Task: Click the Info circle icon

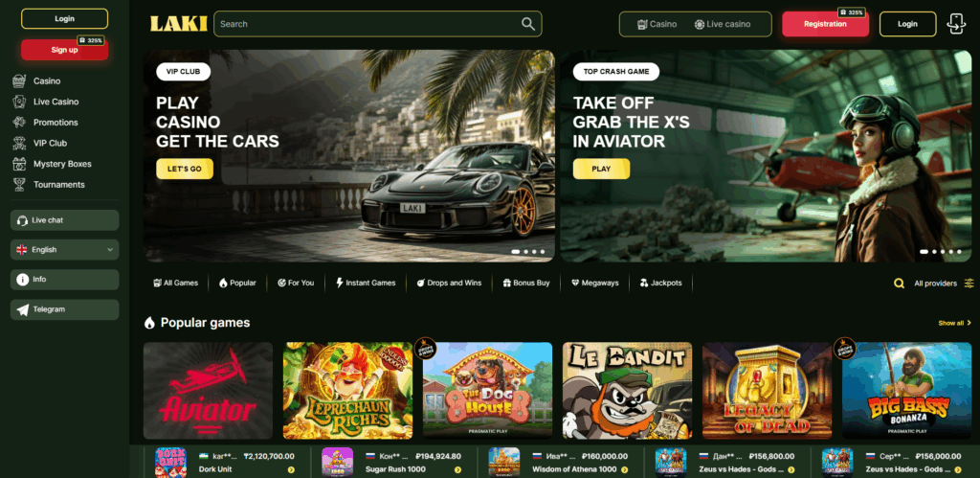Action: 23,280
